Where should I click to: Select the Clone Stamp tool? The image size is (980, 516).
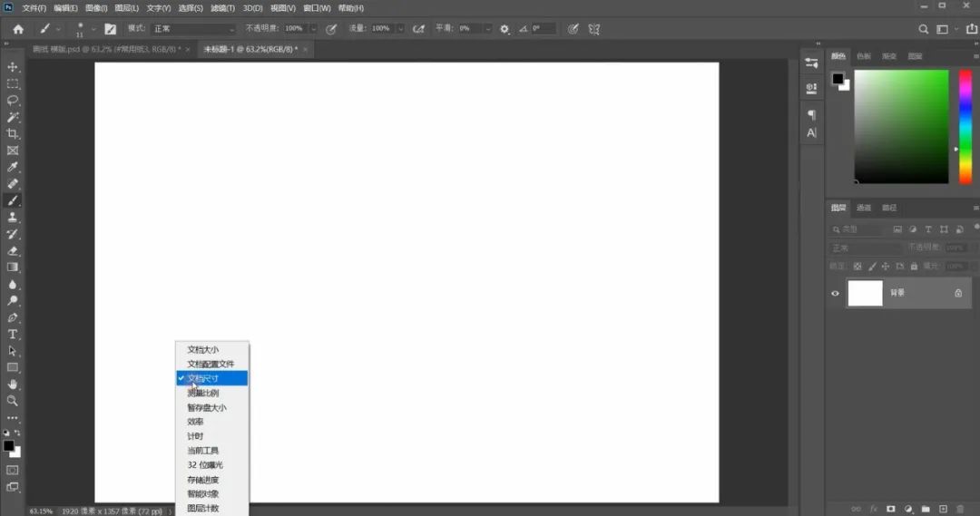coord(13,218)
